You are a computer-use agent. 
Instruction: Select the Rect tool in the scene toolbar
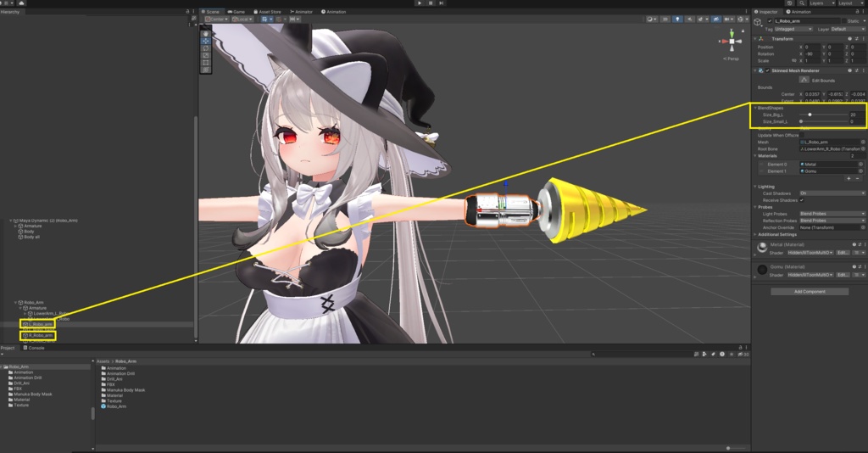click(x=206, y=63)
